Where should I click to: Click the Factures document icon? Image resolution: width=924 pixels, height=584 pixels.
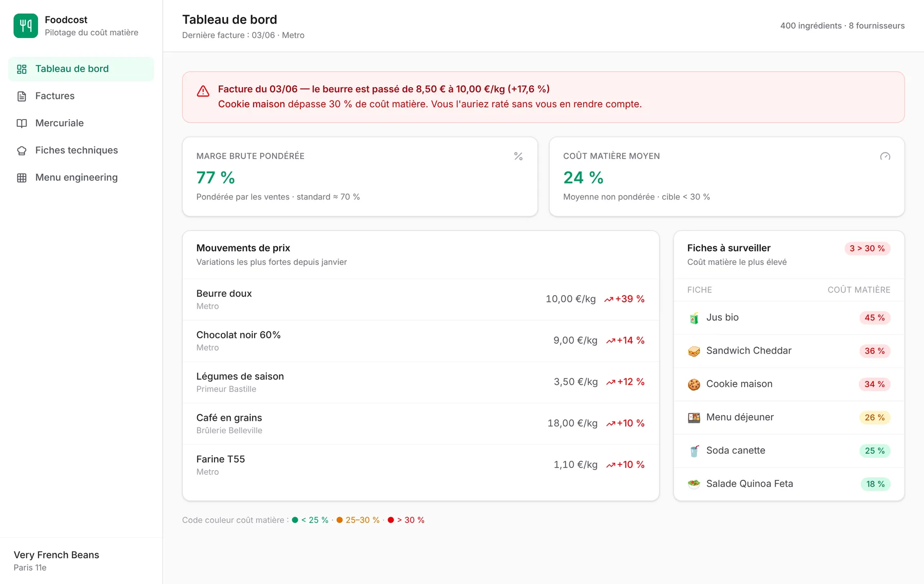point(22,96)
